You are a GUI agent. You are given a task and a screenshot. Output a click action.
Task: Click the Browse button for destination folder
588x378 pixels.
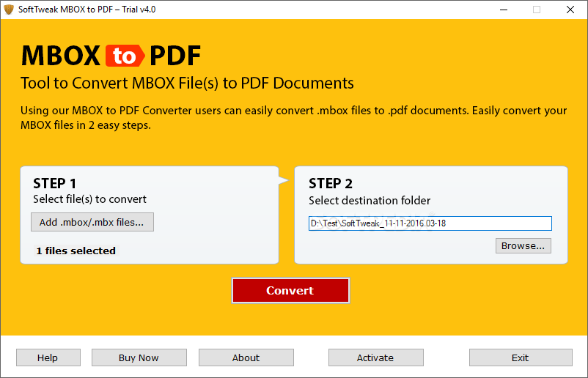(523, 245)
